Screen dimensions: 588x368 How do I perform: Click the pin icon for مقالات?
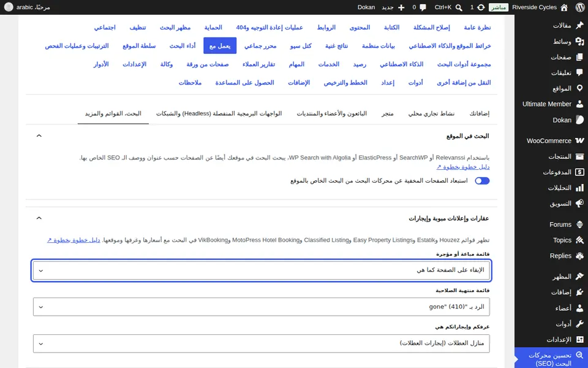coord(579,25)
